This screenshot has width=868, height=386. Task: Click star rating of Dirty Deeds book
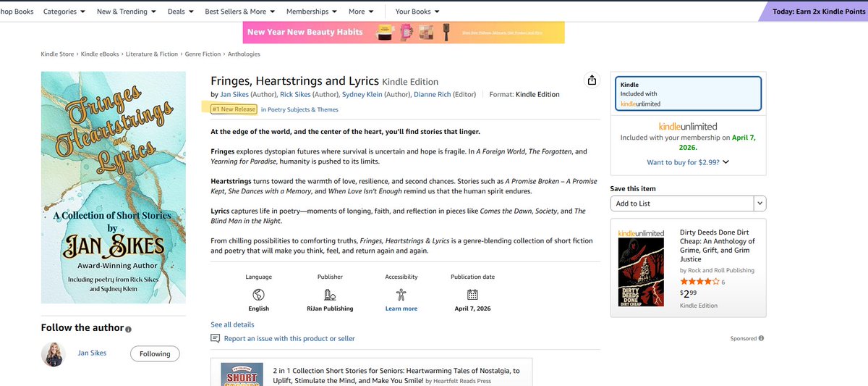[699, 281]
